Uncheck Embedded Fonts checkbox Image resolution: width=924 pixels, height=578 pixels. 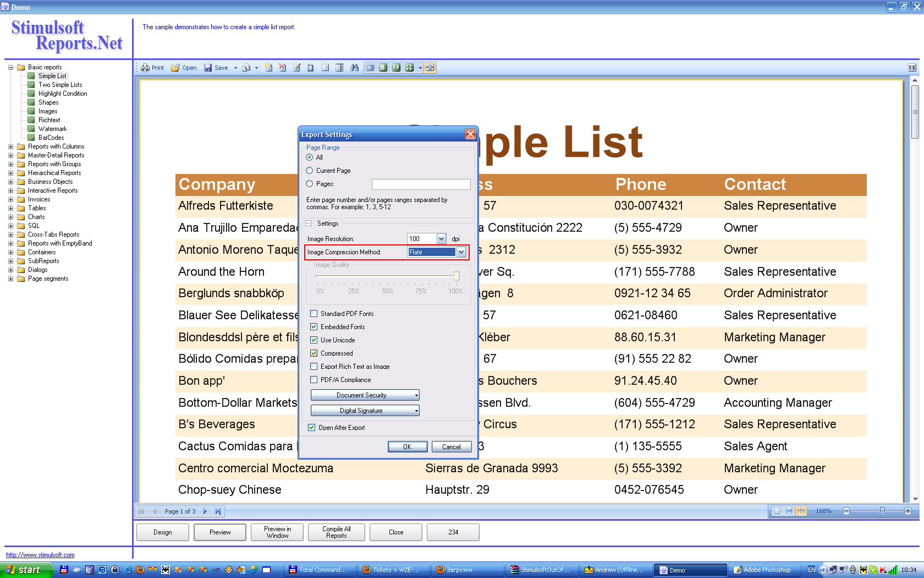point(314,327)
